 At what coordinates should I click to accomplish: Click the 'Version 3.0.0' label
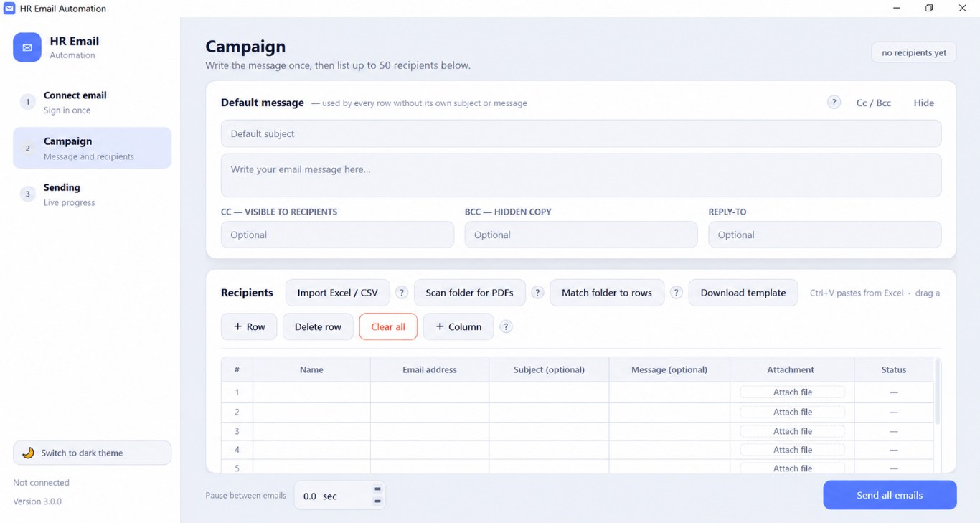[37, 501]
